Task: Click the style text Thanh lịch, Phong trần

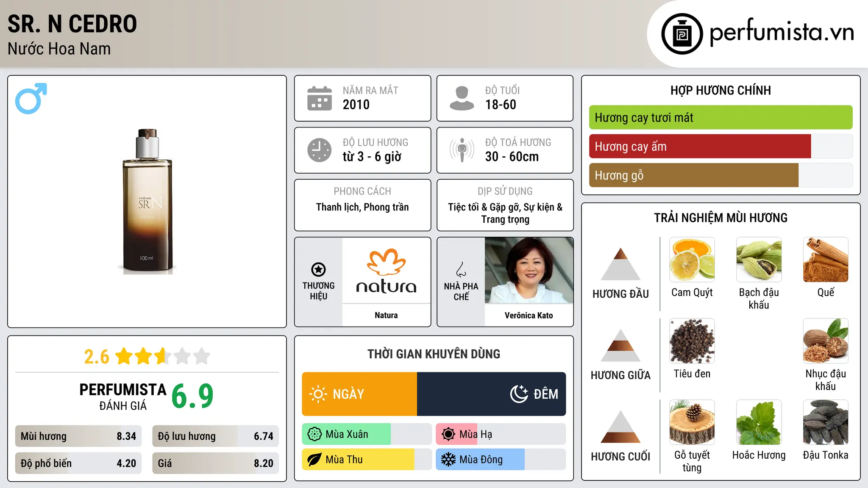Action: pyautogui.click(x=362, y=207)
